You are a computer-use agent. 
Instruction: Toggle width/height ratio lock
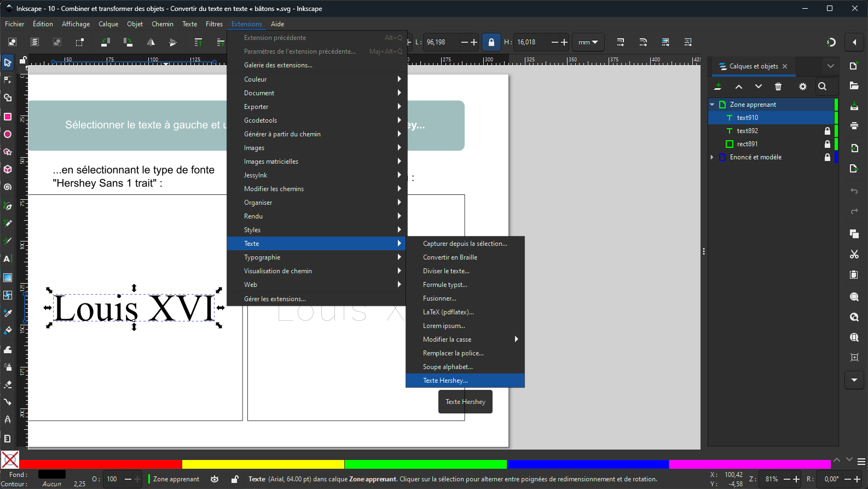(491, 42)
